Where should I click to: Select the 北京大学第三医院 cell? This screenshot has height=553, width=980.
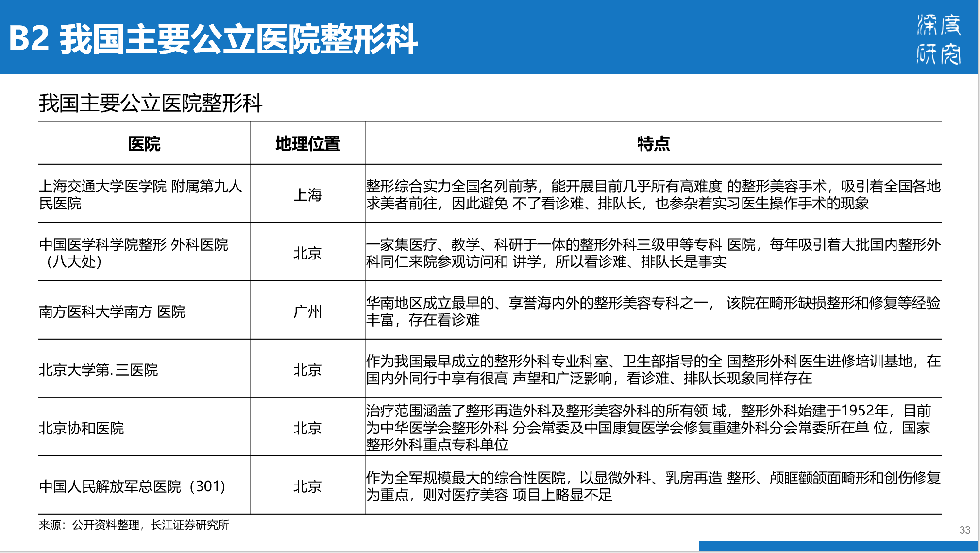(x=98, y=370)
